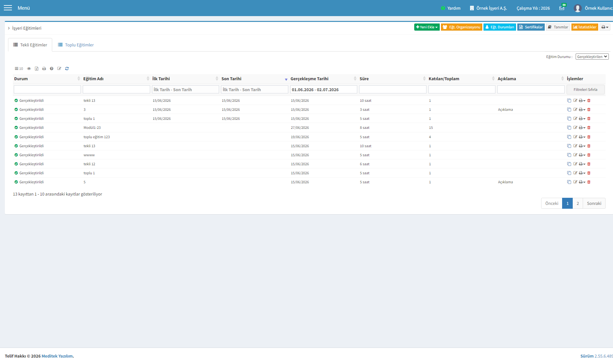Click the İlk Tarihi date range filter
This screenshot has height=364, width=613.
186,90
